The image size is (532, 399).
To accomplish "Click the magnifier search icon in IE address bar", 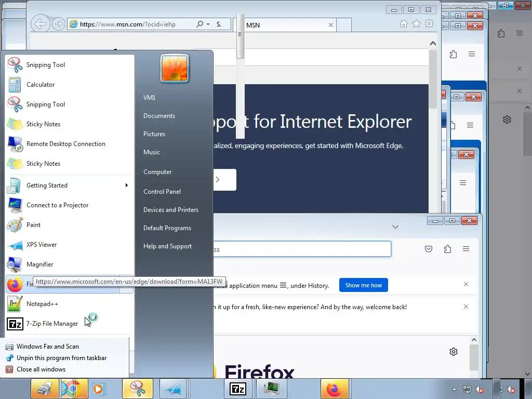I will [x=200, y=24].
